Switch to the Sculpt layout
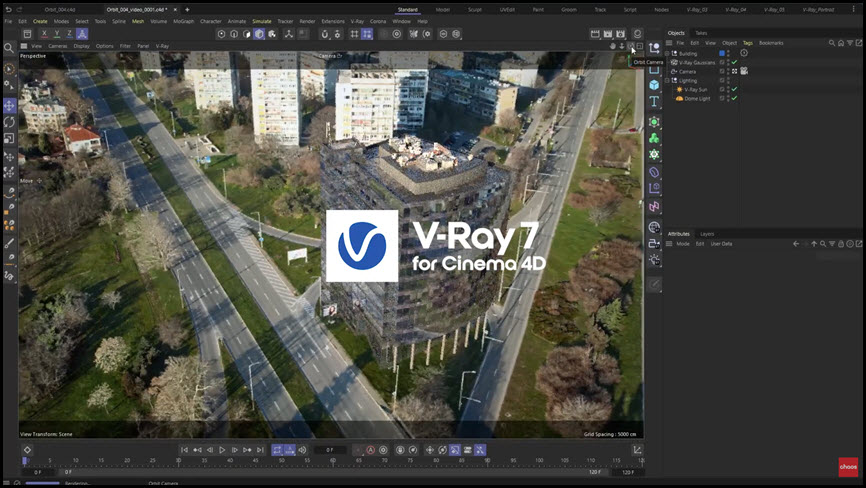Viewport: 866px width, 488px height. [474, 9]
